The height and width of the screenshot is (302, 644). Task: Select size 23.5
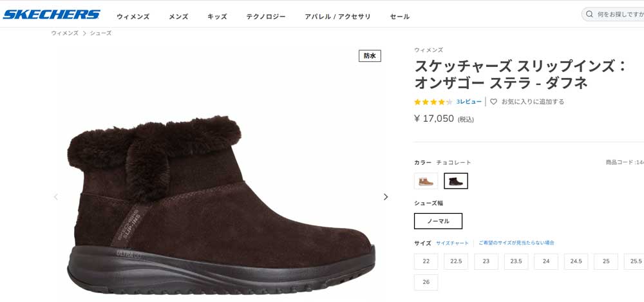pos(516,261)
